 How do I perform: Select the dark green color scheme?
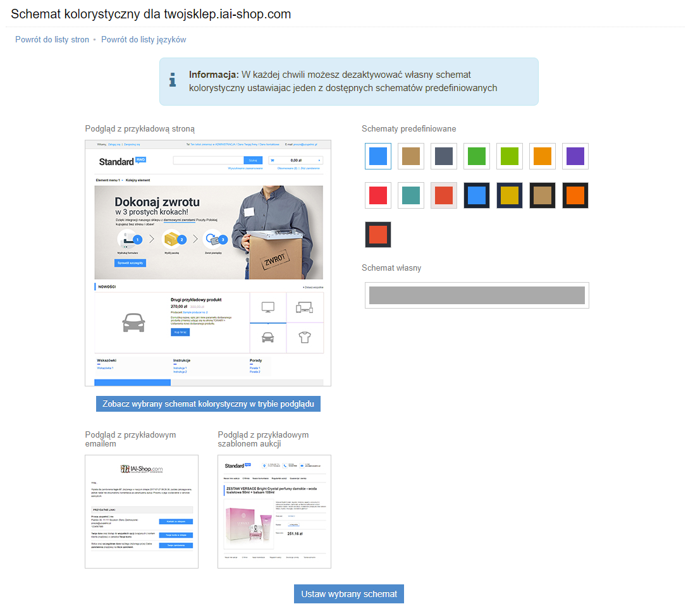click(x=477, y=156)
